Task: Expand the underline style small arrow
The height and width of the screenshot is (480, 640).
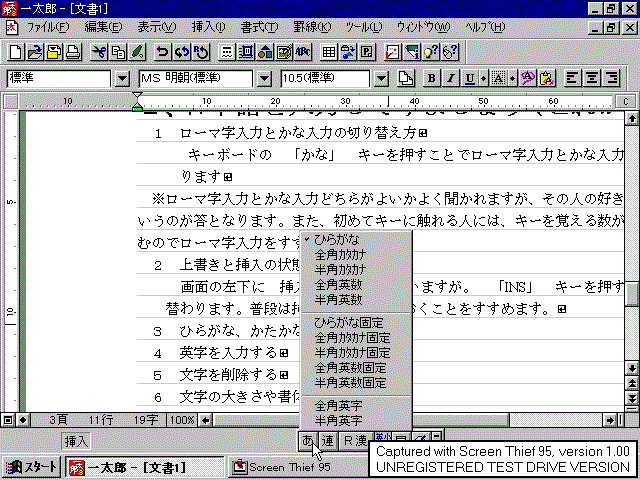Action: (484, 78)
